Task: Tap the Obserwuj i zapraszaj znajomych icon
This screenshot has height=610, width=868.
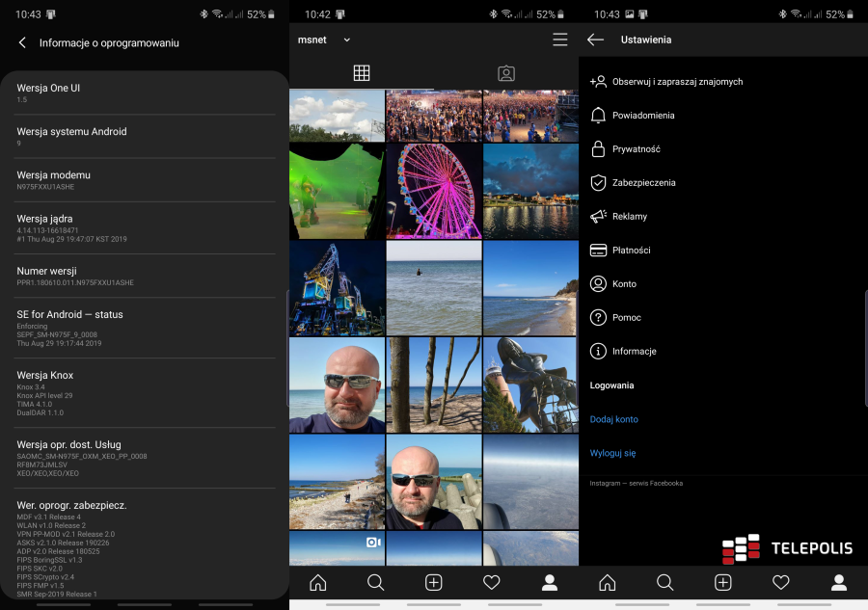Action: tap(601, 81)
